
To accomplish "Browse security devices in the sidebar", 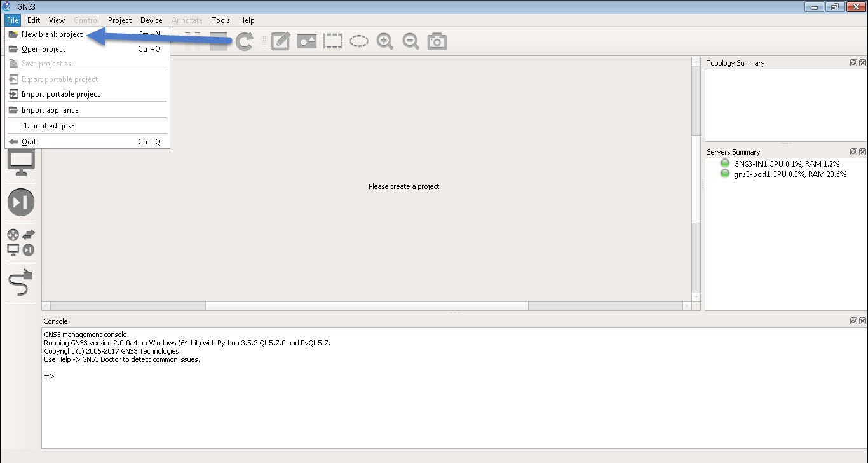I will click(21, 202).
